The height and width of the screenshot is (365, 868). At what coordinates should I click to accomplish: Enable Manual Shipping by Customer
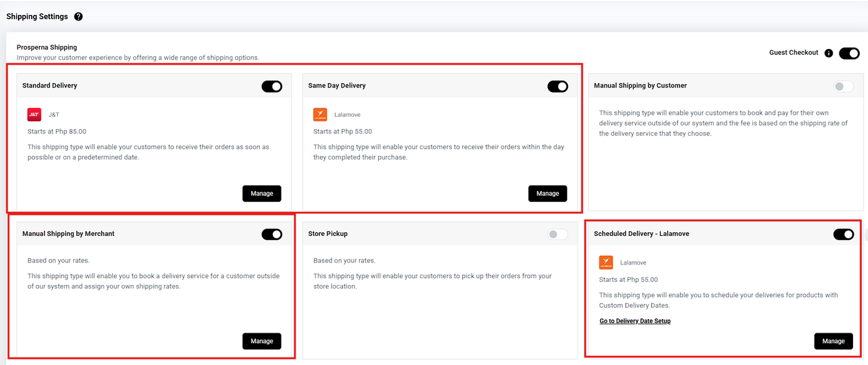point(843,86)
